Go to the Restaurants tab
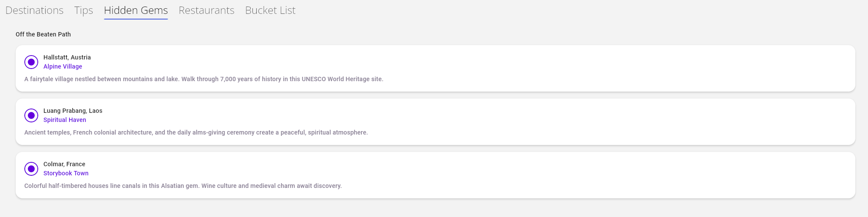This screenshot has height=217, width=868. [206, 10]
